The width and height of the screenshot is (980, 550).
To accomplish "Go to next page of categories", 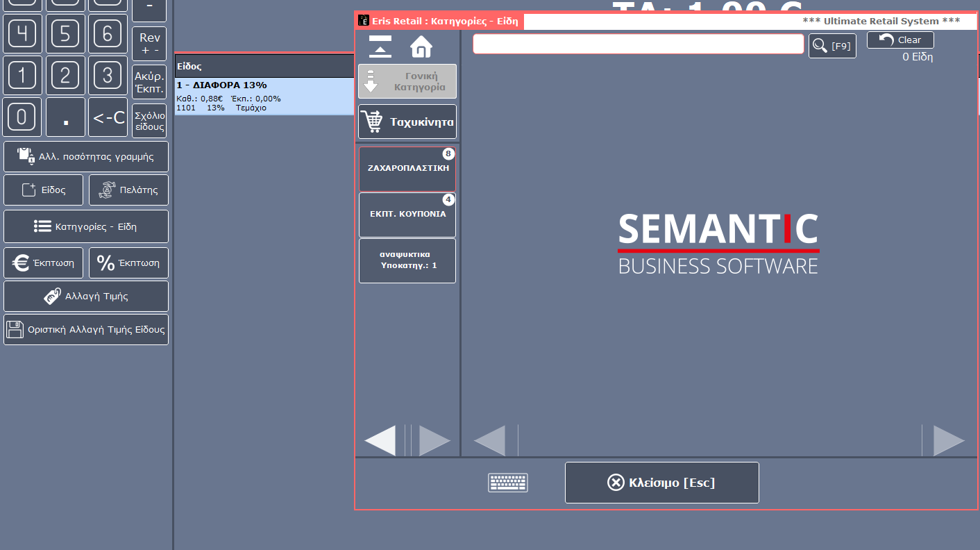I will tap(434, 440).
